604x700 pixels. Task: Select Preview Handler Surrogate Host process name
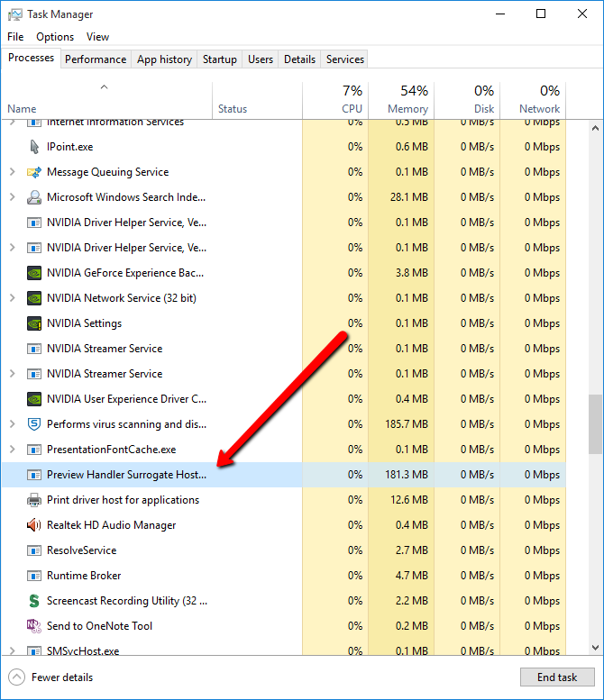coord(126,475)
